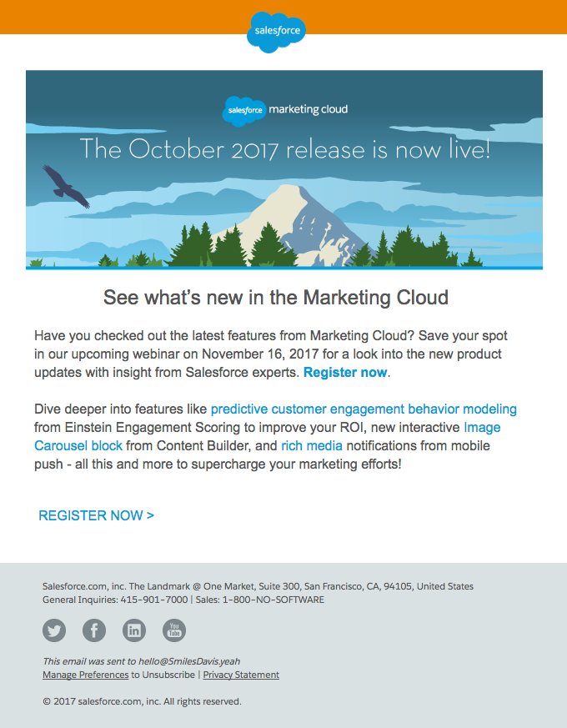
Task: Open the Manage Preferences link
Action: tap(85, 675)
